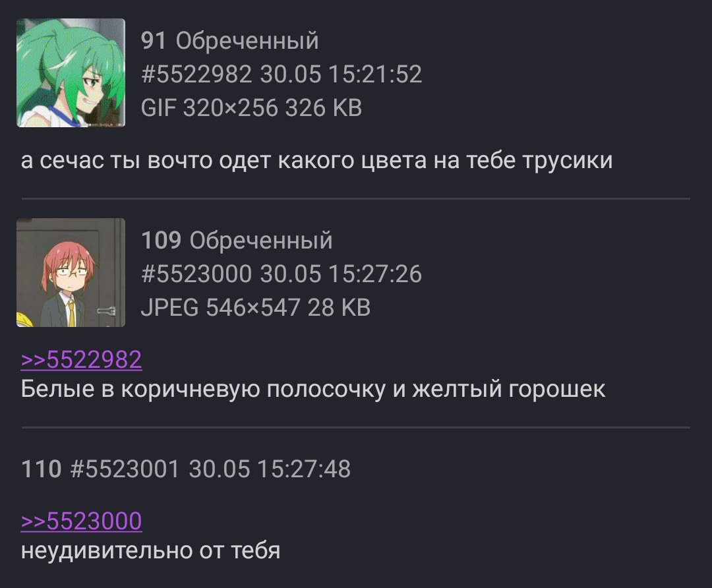
Task: Click the JPEG 546×547 28 KB file info
Action: [256, 307]
